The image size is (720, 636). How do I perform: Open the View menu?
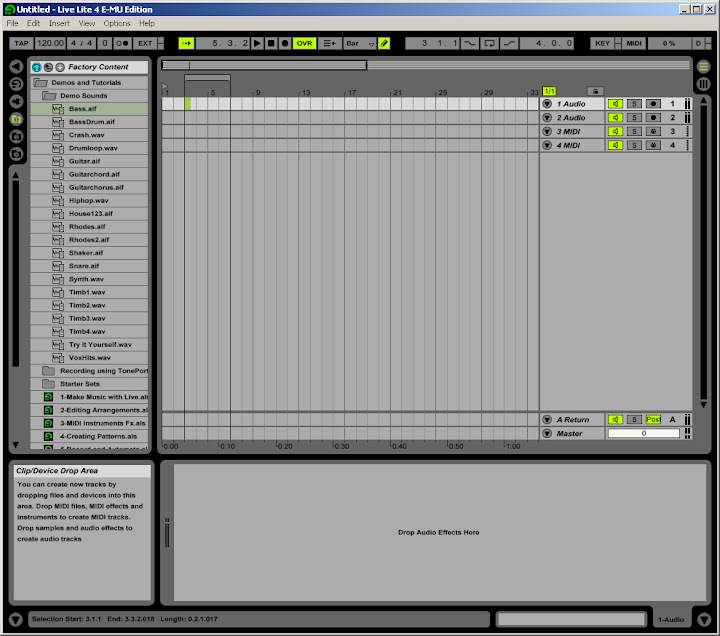pyautogui.click(x=86, y=23)
